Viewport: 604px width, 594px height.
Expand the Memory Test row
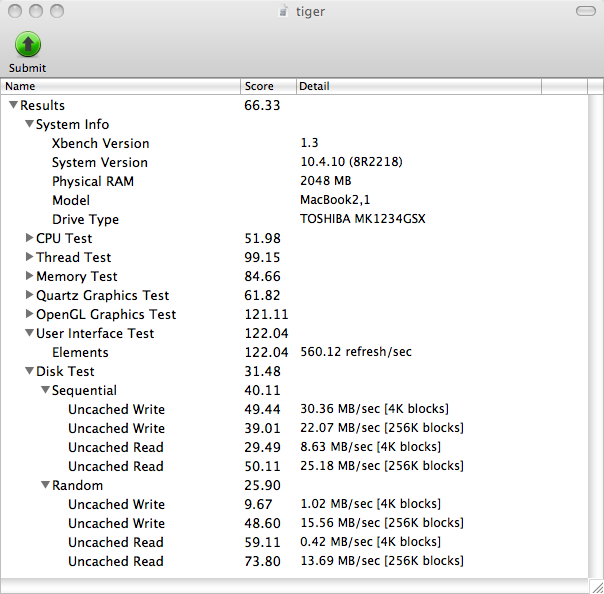(29, 275)
